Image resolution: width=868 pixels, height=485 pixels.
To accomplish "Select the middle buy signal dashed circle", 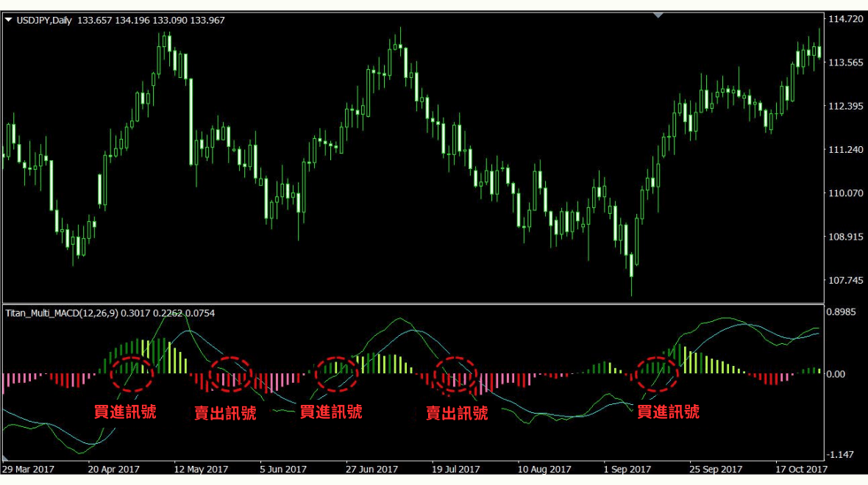I will pos(337,374).
